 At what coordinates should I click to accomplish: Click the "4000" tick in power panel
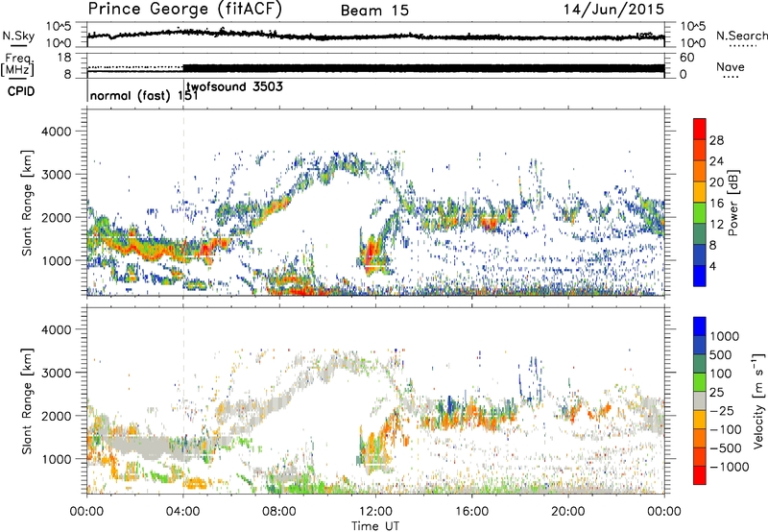56,132
